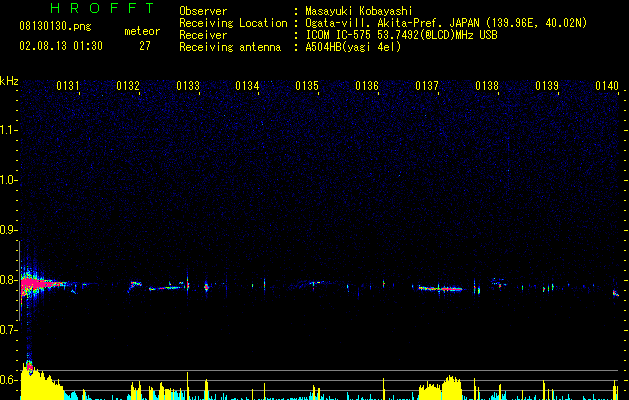Click the kHz axis unit label
This screenshot has height=400, width=629.
9,81
